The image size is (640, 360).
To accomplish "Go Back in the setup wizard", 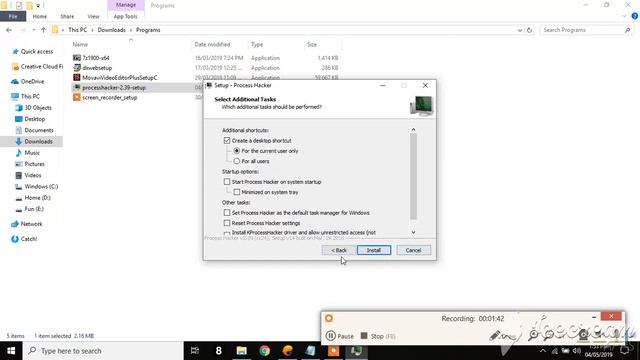I will 338,250.
